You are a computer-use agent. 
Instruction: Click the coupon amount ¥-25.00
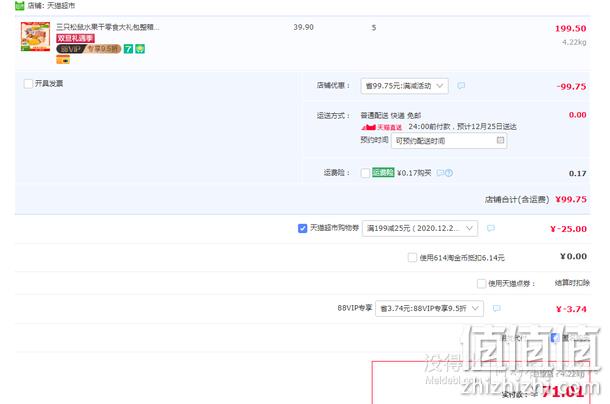coord(568,229)
